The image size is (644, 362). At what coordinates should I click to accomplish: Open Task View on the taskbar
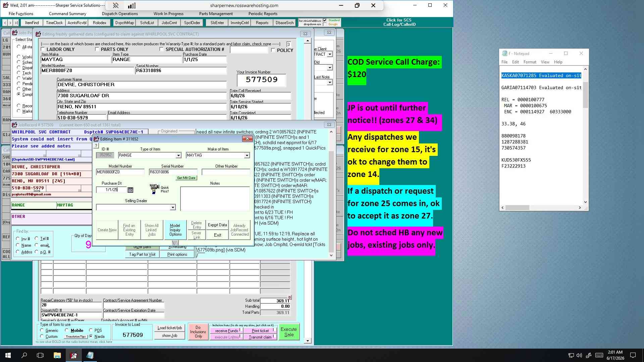pyautogui.click(x=40, y=355)
